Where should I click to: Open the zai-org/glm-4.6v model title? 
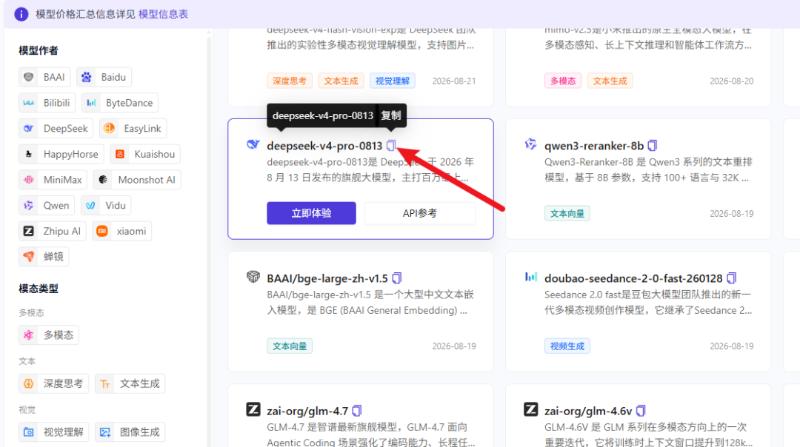(588, 411)
